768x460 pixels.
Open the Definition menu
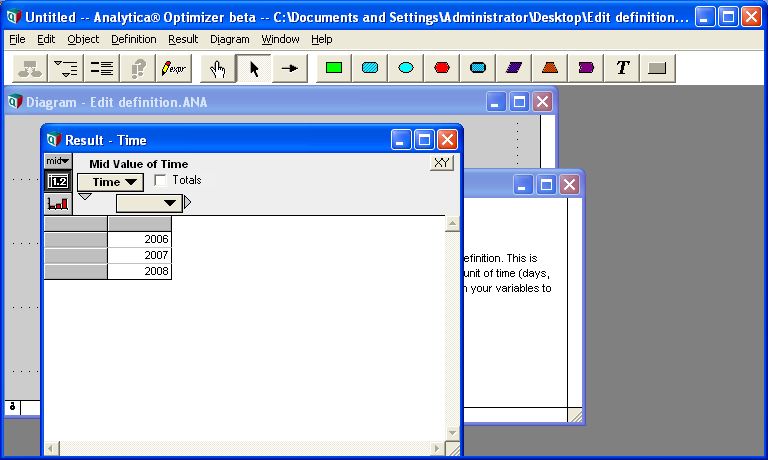coord(134,39)
